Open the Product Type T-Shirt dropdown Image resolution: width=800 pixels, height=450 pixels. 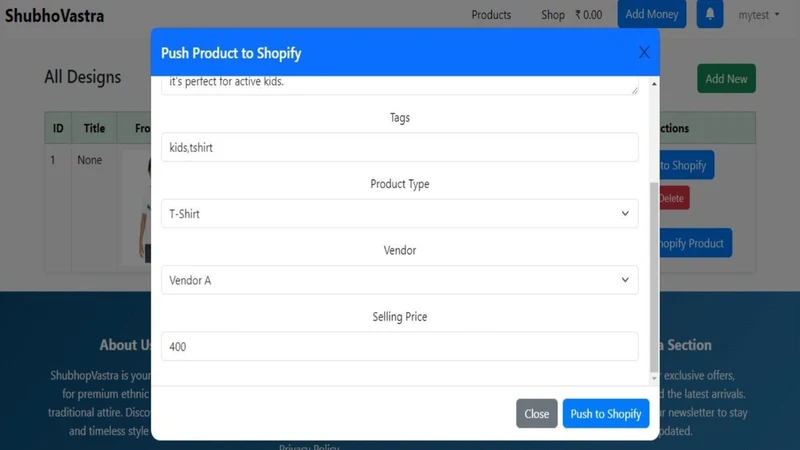point(399,213)
